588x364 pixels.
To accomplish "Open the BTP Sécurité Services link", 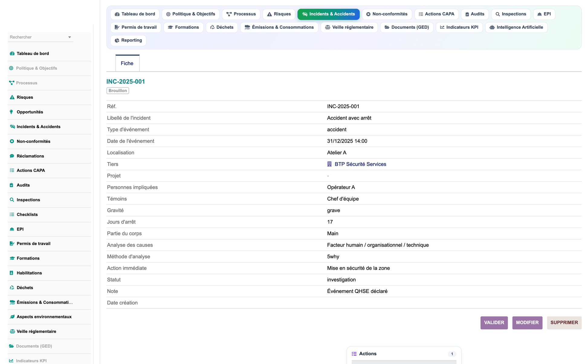I will click(x=360, y=164).
